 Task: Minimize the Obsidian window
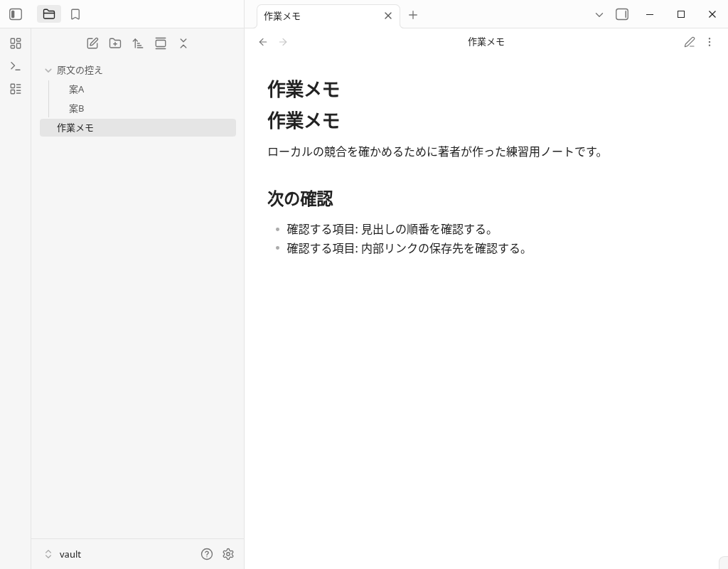click(x=650, y=14)
